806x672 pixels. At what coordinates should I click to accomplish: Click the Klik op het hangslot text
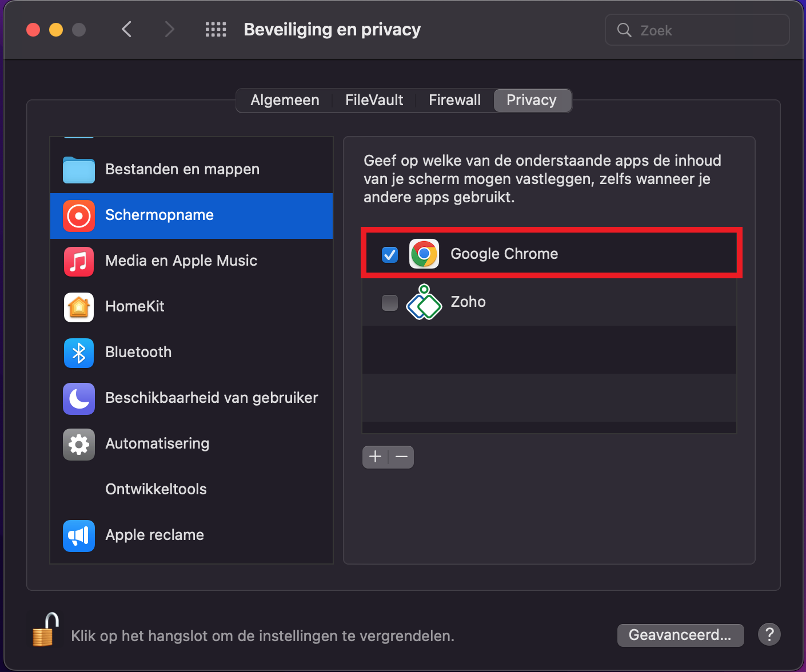coord(262,636)
